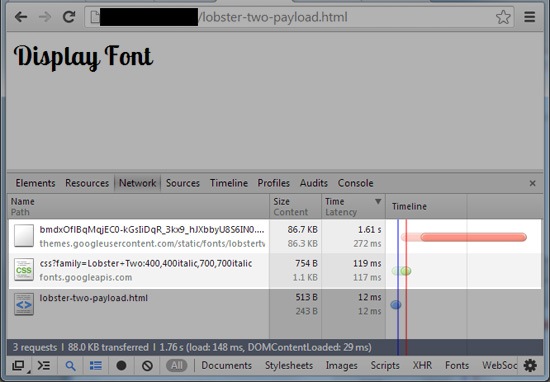The height and width of the screenshot is (382, 550).
Task: Switch to the Resources tab
Action: click(x=87, y=183)
